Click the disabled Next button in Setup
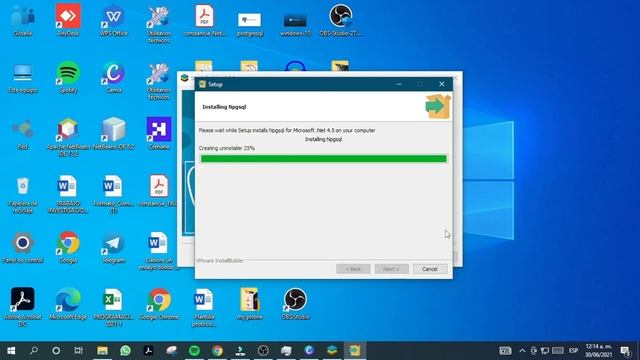 [391, 269]
